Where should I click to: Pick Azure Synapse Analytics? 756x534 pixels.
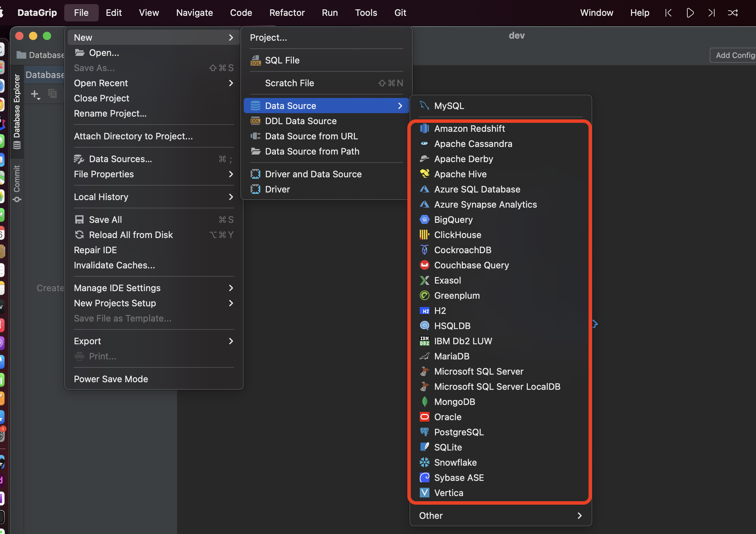tap(501, 205)
